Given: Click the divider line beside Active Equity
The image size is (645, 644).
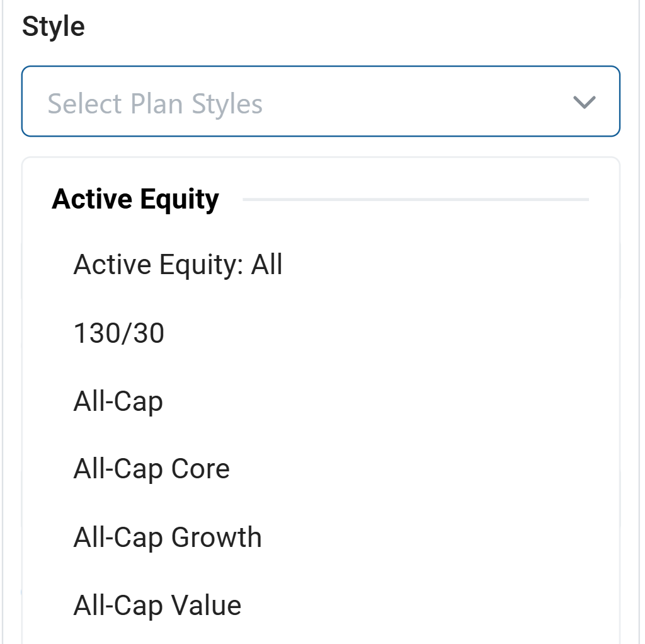Looking at the screenshot, I should [x=415, y=200].
